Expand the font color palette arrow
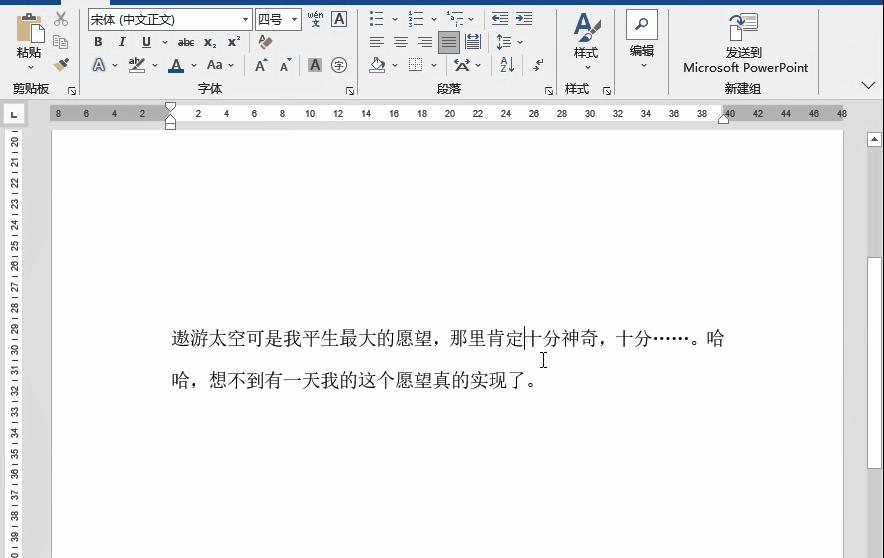This screenshot has height=558, width=884. 193,65
